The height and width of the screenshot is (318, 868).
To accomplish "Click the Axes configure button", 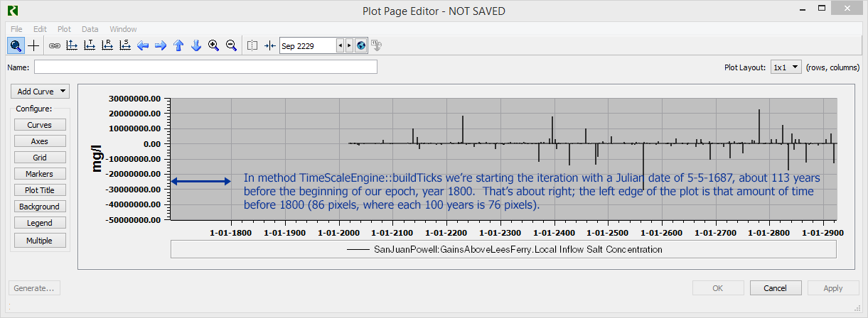I will (40, 141).
